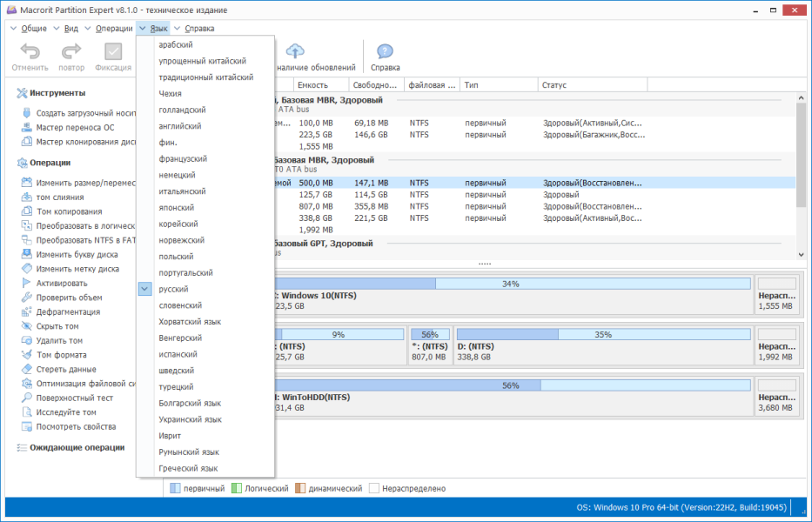812x522 pixels.
Task: Check for updates via cloud icon
Action: click(x=295, y=51)
